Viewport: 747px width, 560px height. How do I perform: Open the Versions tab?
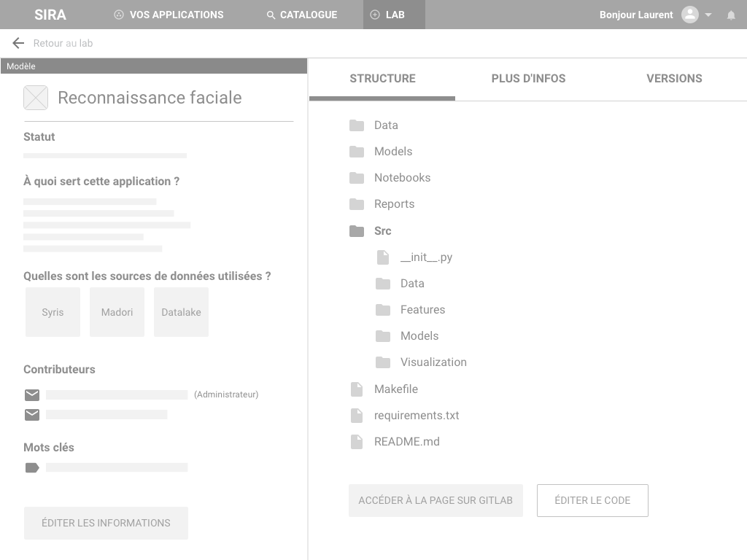click(x=674, y=79)
